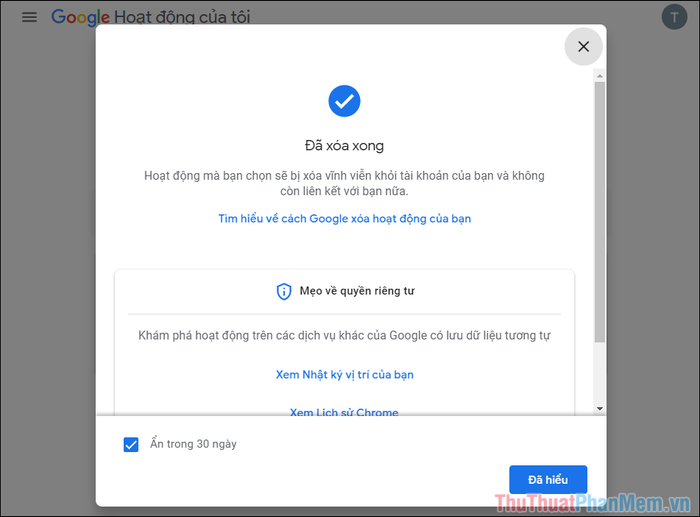
Task: Click the empty scrollbar track below the thumb
Action: click(x=600, y=373)
